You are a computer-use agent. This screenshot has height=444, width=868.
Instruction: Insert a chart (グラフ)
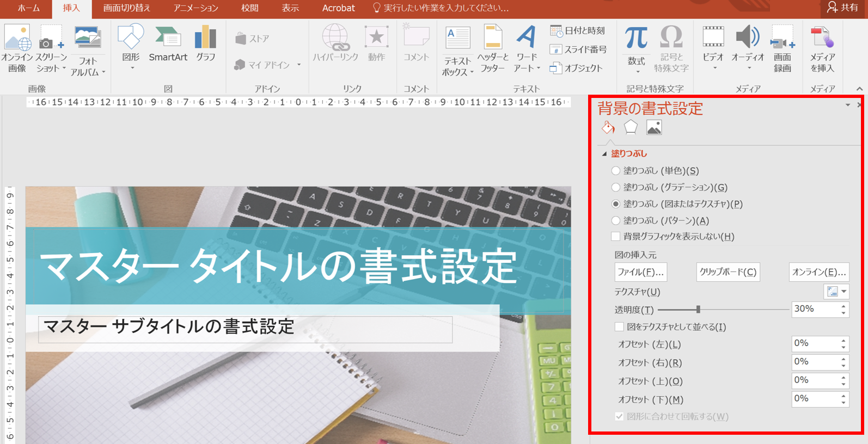pyautogui.click(x=206, y=44)
